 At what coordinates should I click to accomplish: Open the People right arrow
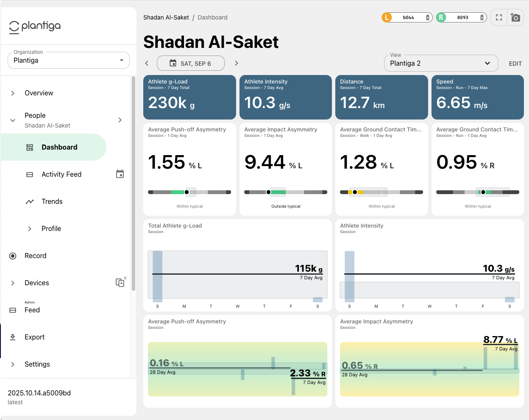point(120,120)
